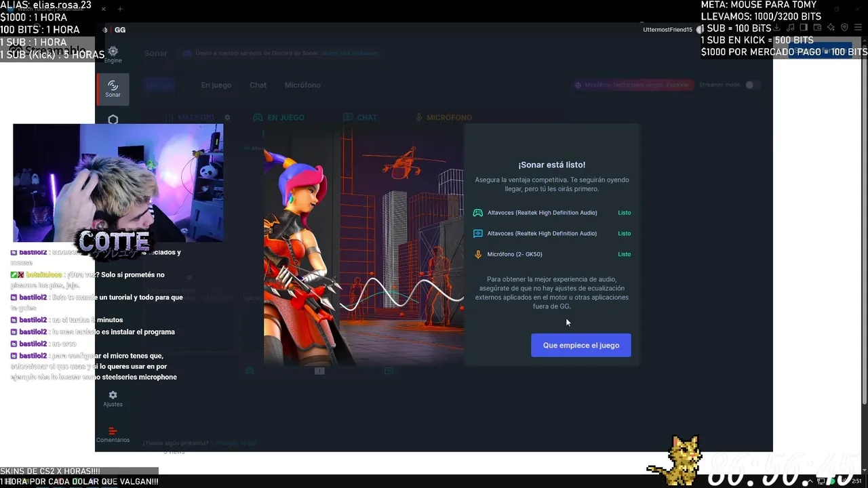868x488 pixels.
Task: Toggle browser sidebar panel icon
Action: (x=804, y=28)
